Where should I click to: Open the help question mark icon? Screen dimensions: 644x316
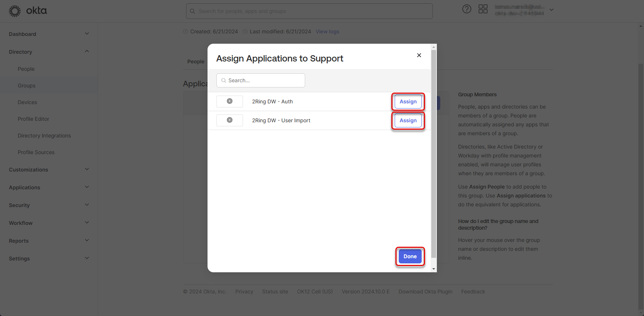[x=466, y=9]
